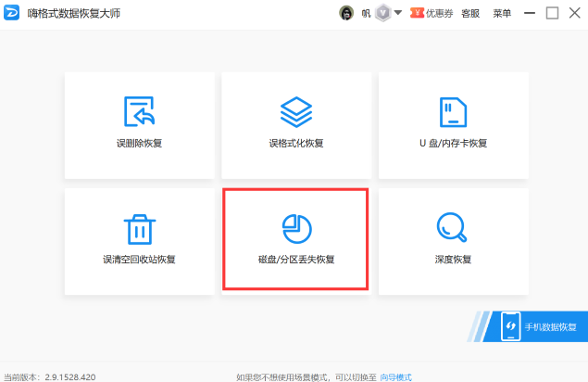Select the 误删除恢复 icon

[x=139, y=111]
